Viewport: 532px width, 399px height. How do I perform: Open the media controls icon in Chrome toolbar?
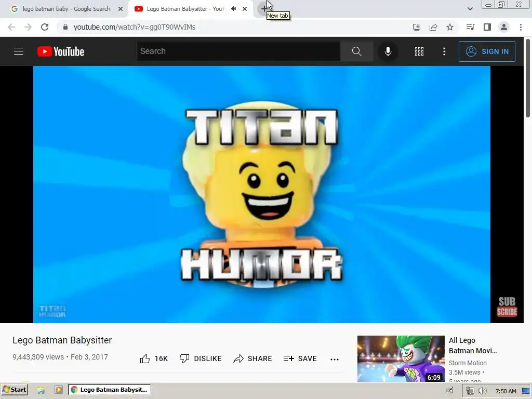click(x=470, y=27)
